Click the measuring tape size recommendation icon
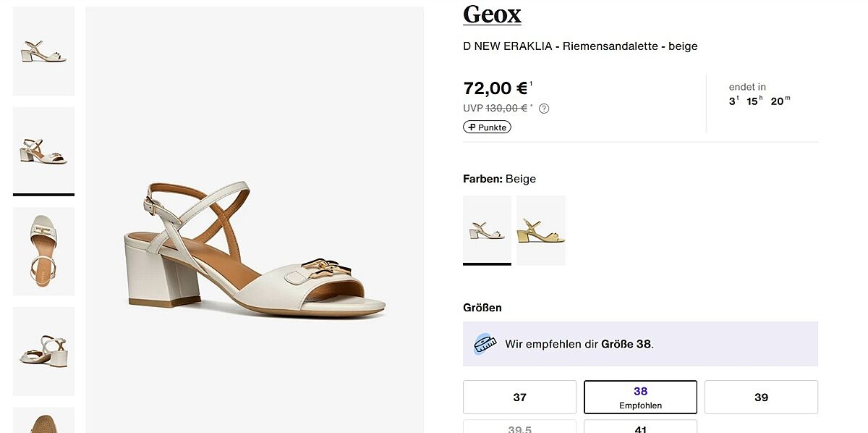 click(x=485, y=344)
